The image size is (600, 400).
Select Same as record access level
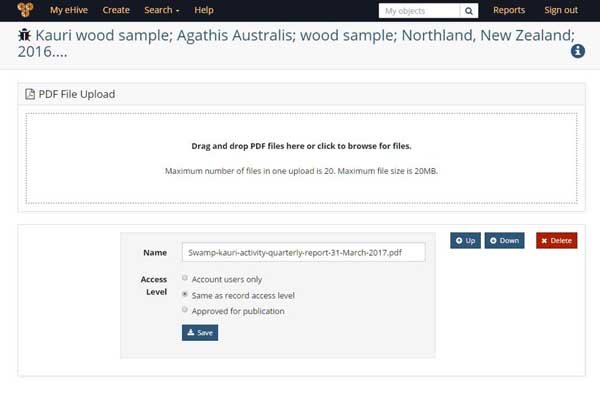[185, 294]
